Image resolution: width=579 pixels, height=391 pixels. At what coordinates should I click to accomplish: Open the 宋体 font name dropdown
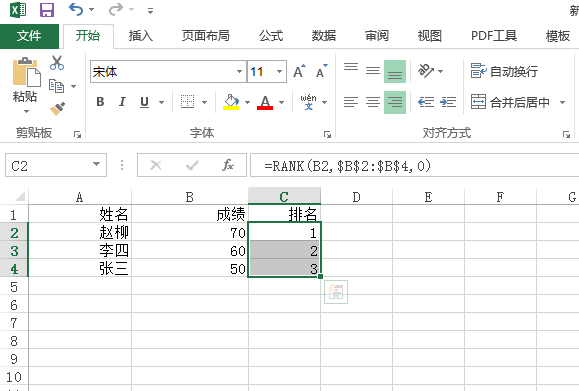tap(239, 71)
